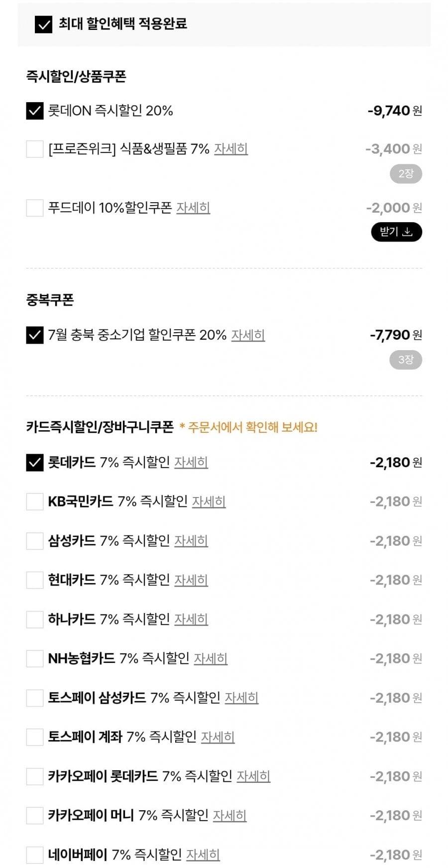
Task: Uncheck 최대 할인혜택 적용완료 checkbox
Action: [43, 24]
